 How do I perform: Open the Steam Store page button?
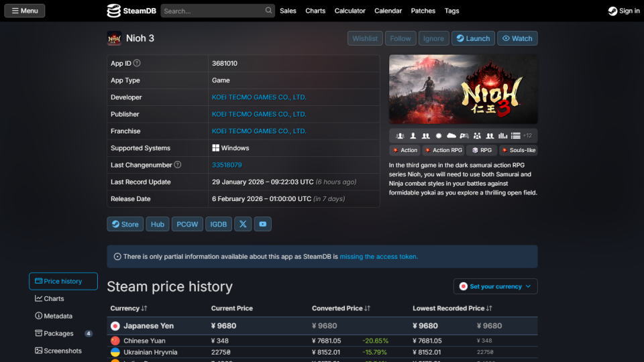125,224
